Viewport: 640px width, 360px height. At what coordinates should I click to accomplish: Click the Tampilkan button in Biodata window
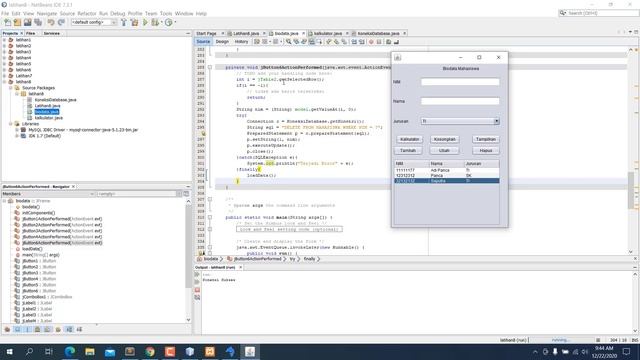(486, 139)
